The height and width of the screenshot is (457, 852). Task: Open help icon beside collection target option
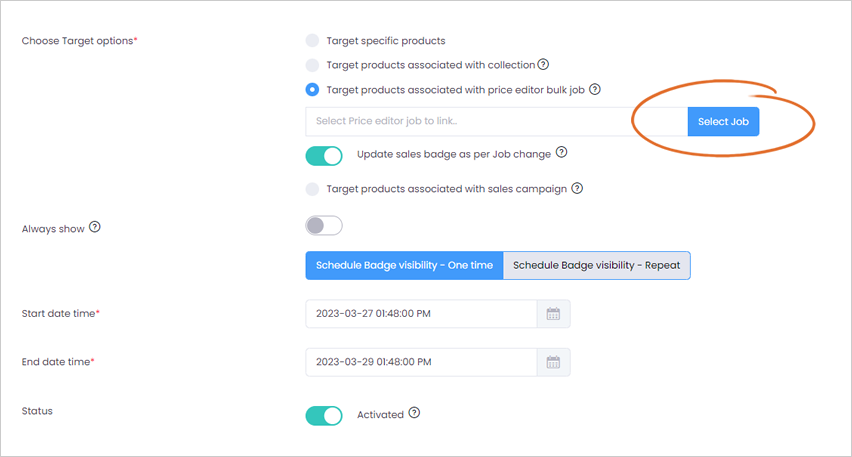(x=543, y=65)
